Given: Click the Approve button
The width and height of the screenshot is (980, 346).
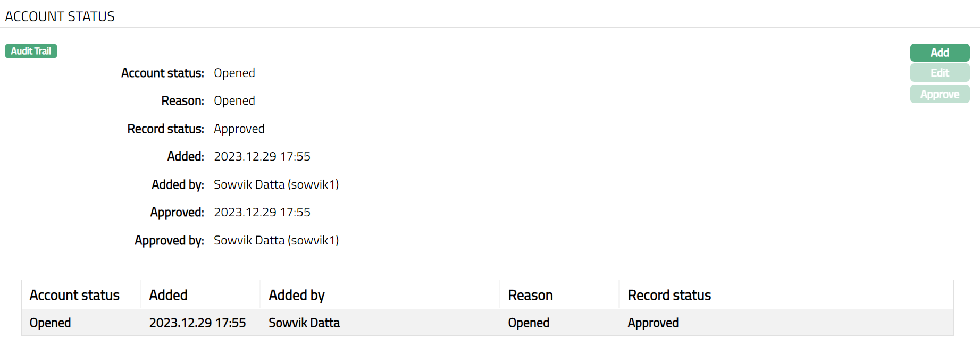Looking at the screenshot, I should coord(940,94).
